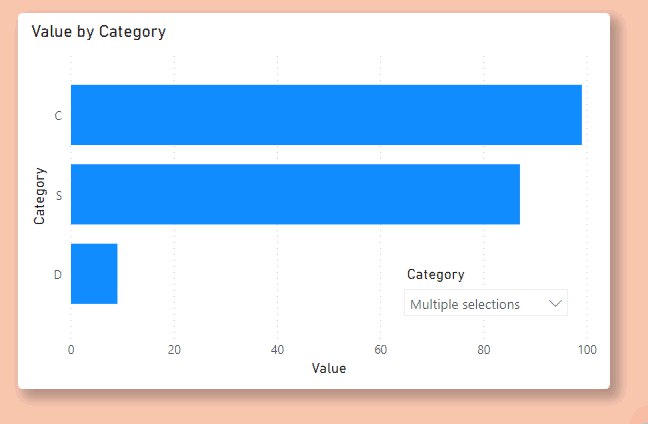
Task: Click the Category slicer header label
Action: 436,275
